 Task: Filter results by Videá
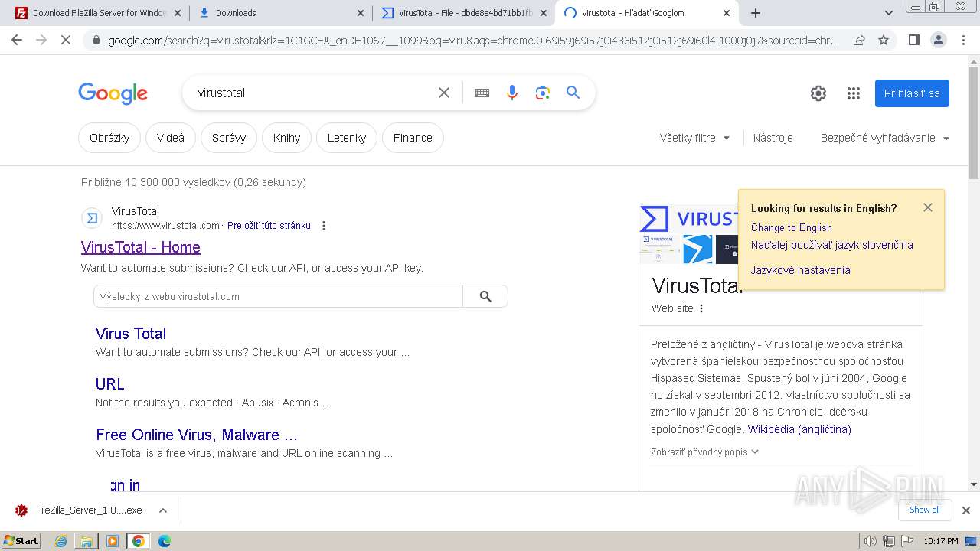click(171, 138)
